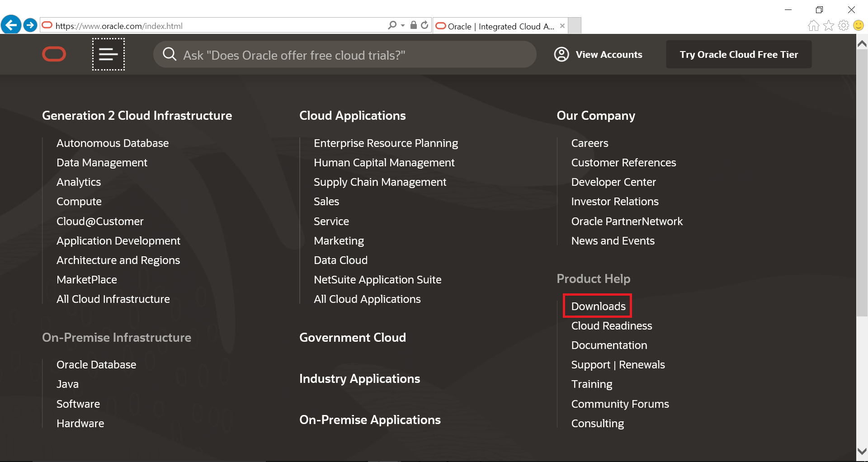Image resolution: width=868 pixels, height=462 pixels.
Task: Open Investor Relations link
Action: pos(615,202)
